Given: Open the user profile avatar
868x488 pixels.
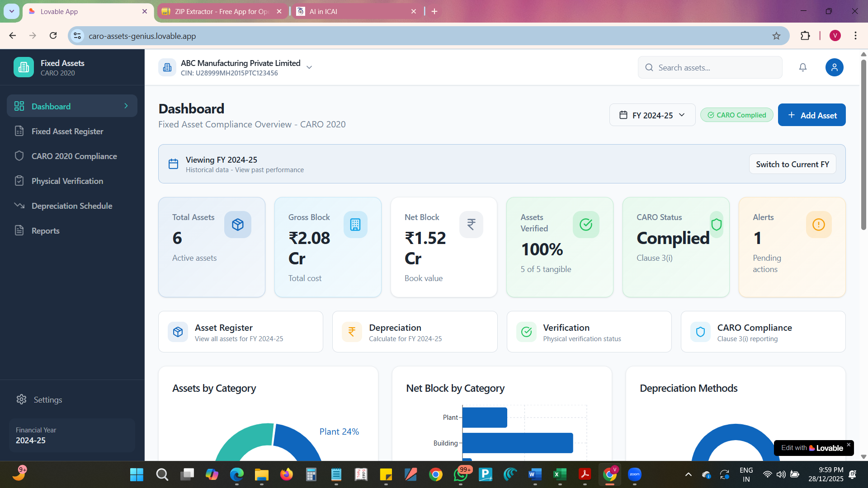Looking at the screenshot, I should (x=834, y=67).
